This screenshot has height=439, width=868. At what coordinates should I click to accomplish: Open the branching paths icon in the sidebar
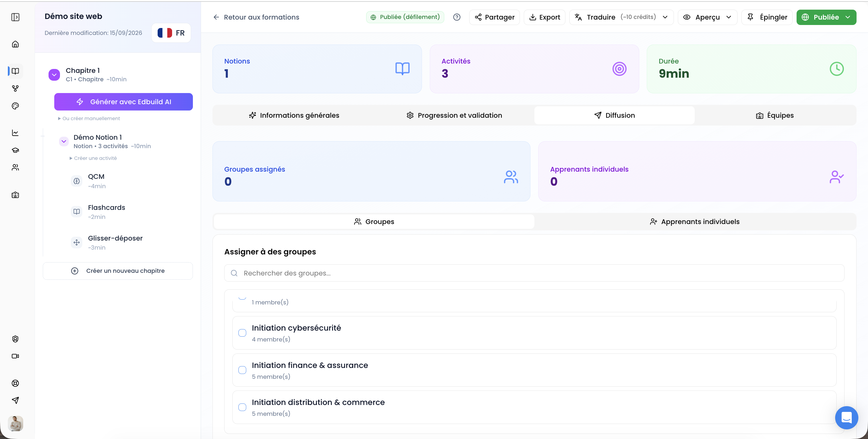[x=15, y=89]
